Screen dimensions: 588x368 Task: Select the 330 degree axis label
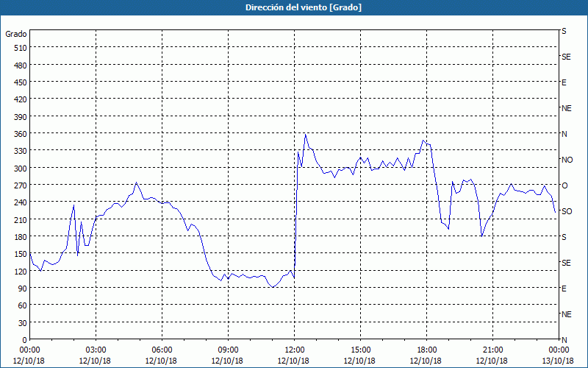click(x=21, y=151)
